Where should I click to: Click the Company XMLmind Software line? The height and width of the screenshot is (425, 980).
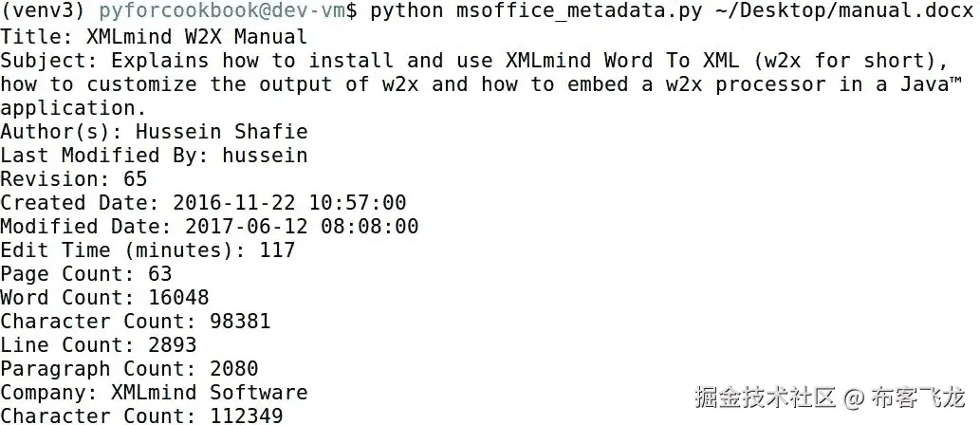154,393
